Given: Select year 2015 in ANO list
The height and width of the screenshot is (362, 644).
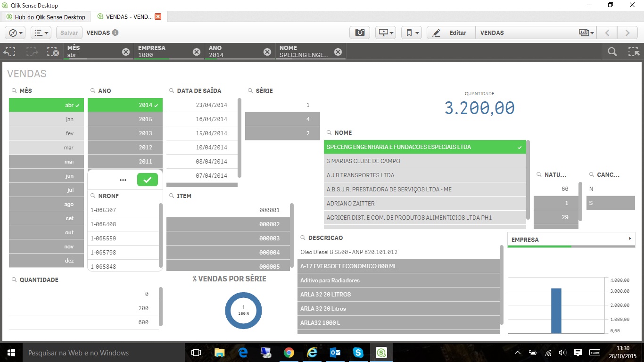Looking at the screenshot, I should point(125,119).
